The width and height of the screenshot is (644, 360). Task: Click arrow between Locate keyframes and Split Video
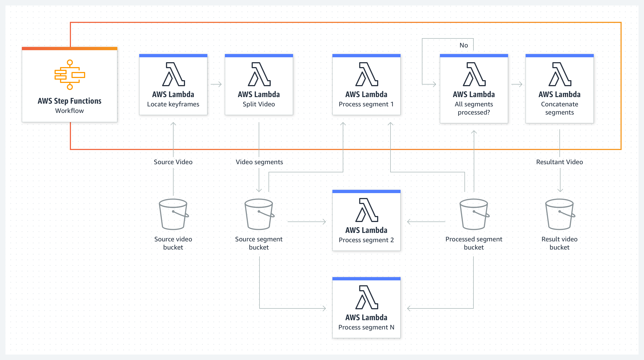click(216, 85)
